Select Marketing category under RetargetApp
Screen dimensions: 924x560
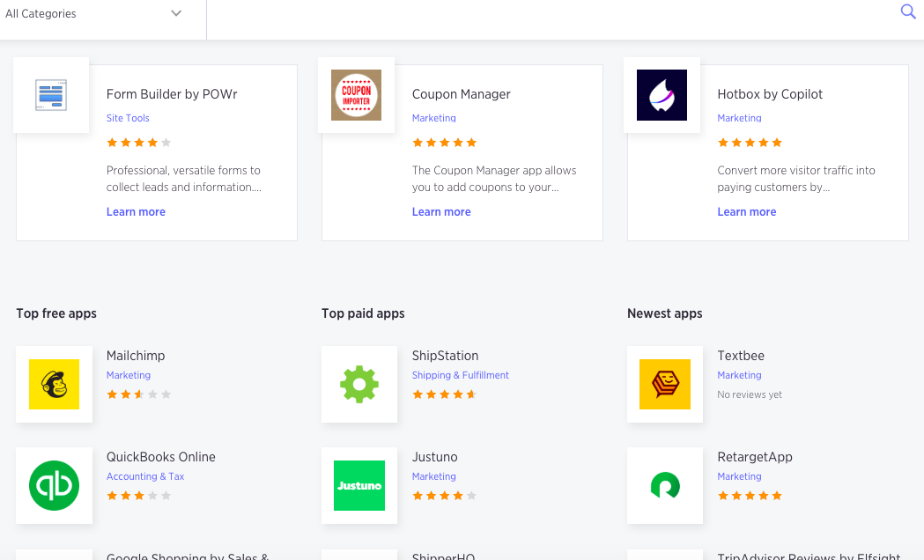click(x=739, y=476)
